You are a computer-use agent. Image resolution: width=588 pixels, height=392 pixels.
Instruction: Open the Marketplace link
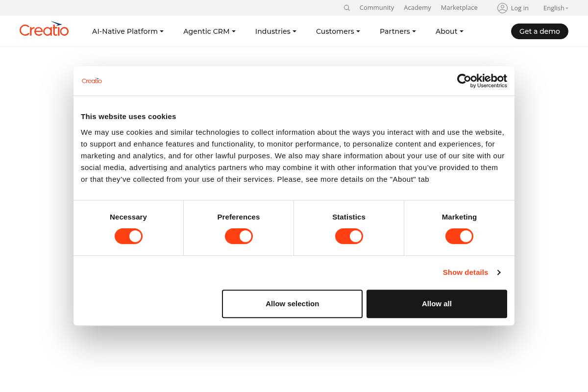(x=459, y=8)
